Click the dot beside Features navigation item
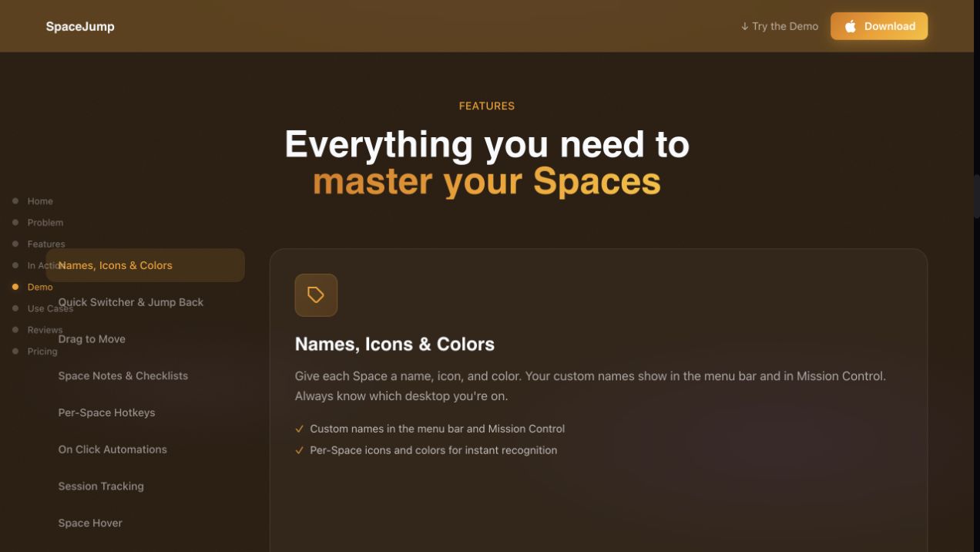This screenshot has height=552, width=980. point(15,244)
